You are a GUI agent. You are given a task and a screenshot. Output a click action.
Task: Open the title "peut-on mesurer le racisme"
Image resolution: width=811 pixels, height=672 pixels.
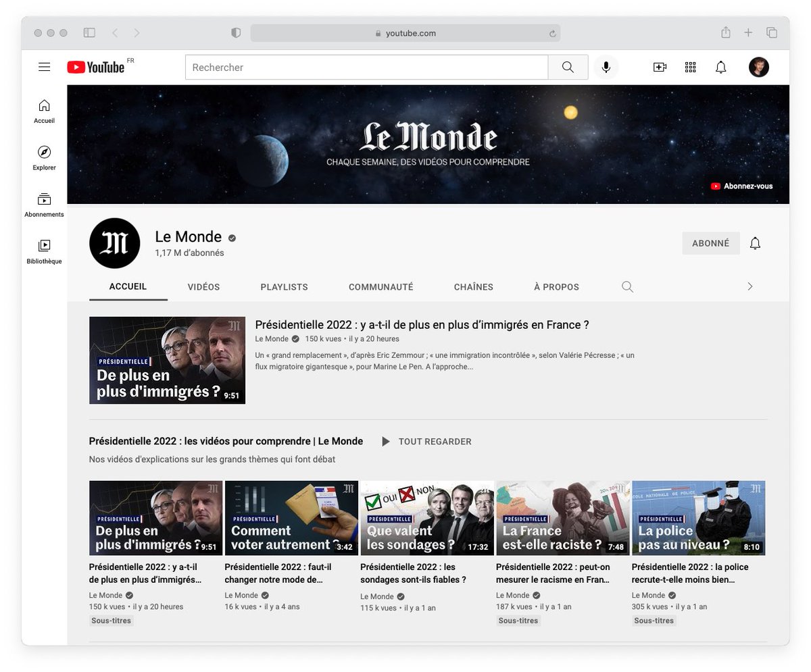click(x=553, y=573)
